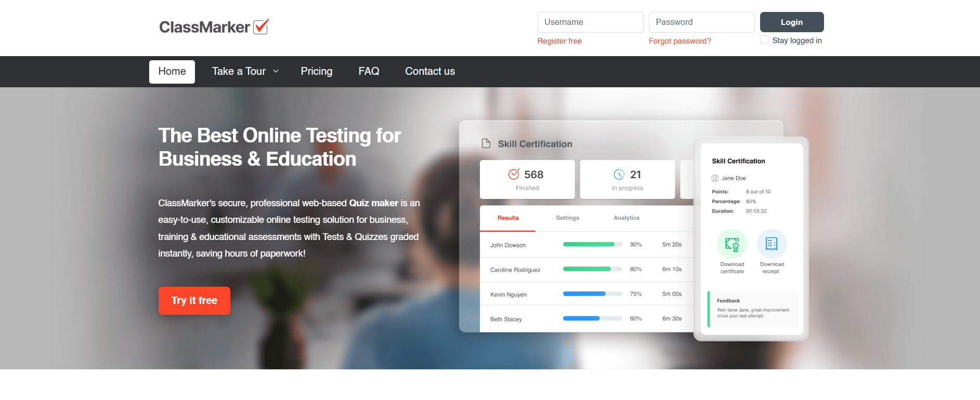Screen dimensions: 980x400
Task: Click Kevin Nguyen's 75% progress bar
Action: click(593, 294)
